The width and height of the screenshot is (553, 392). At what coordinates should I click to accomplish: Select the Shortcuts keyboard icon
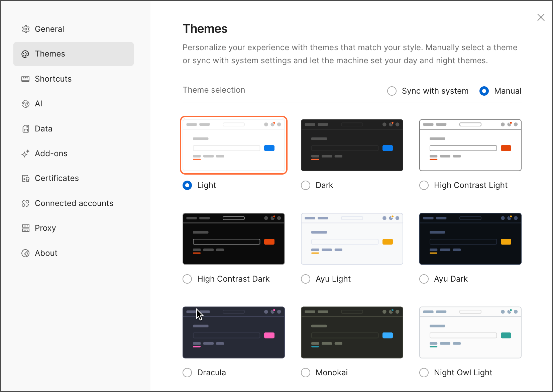26,79
